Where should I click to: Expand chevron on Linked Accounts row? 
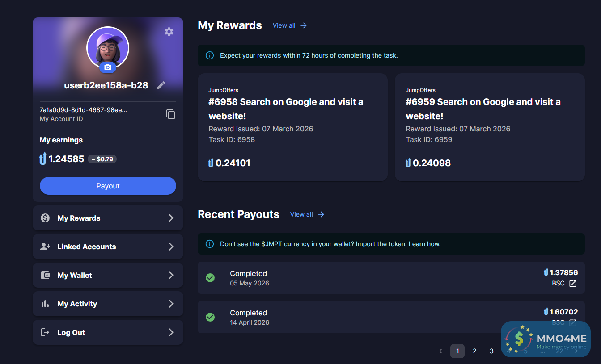(171, 247)
